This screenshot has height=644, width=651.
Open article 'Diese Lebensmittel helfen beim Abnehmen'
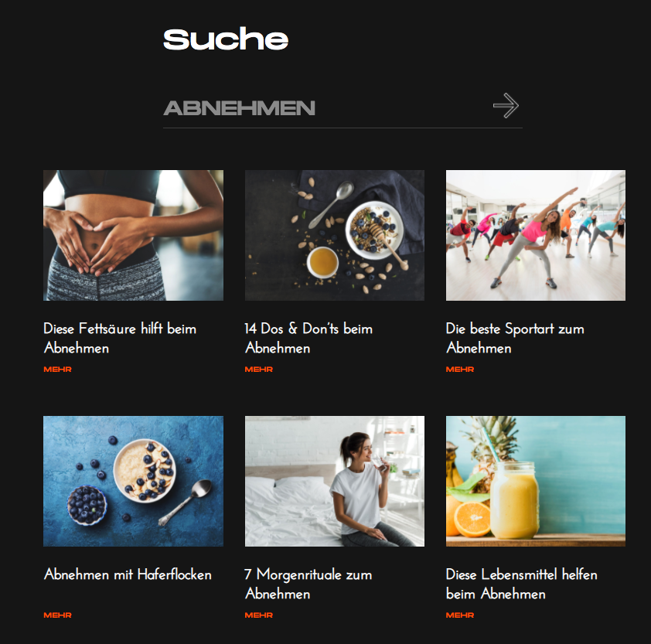pos(521,584)
